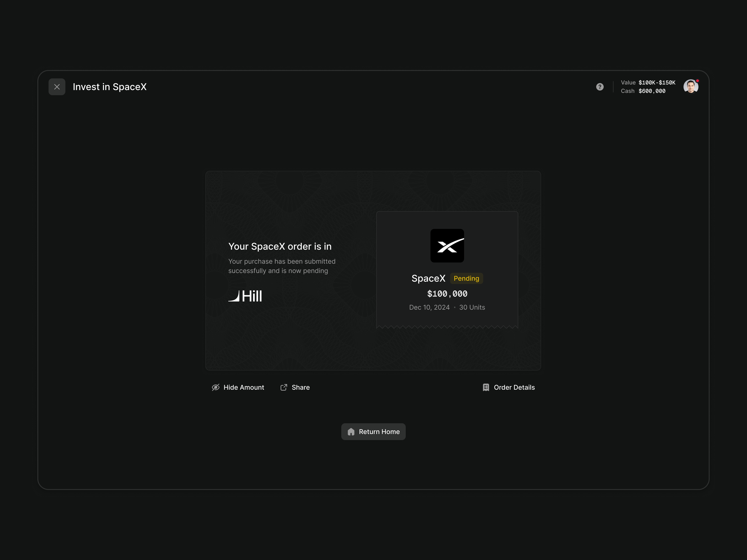Click the home icon in Return Home
747x560 pixels.
tap(351, 432)
